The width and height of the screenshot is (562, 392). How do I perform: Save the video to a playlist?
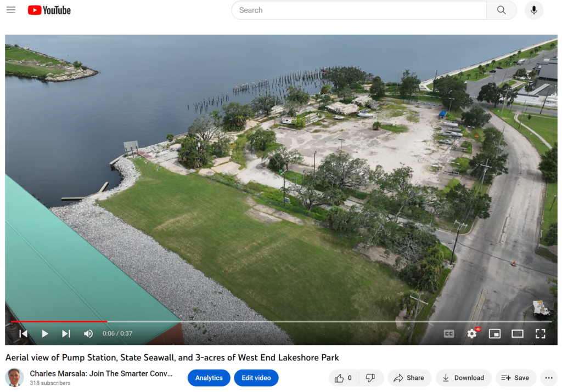[x=515, y=378]
